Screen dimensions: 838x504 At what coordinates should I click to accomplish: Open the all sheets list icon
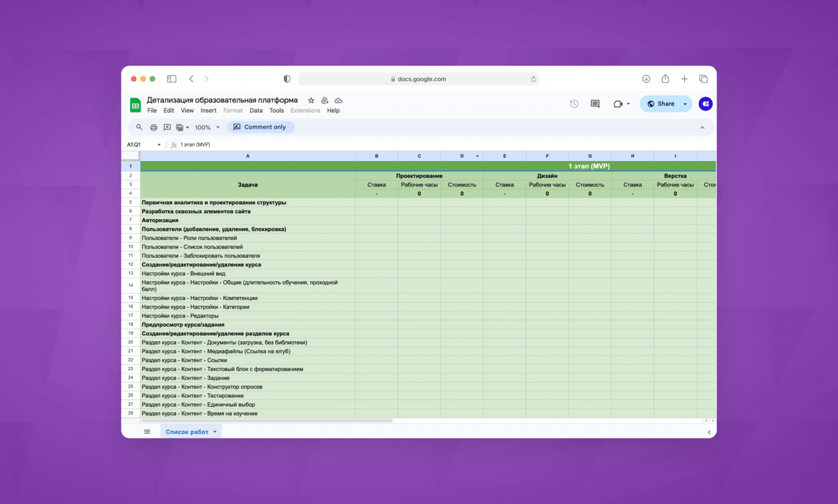coord(147,431)
